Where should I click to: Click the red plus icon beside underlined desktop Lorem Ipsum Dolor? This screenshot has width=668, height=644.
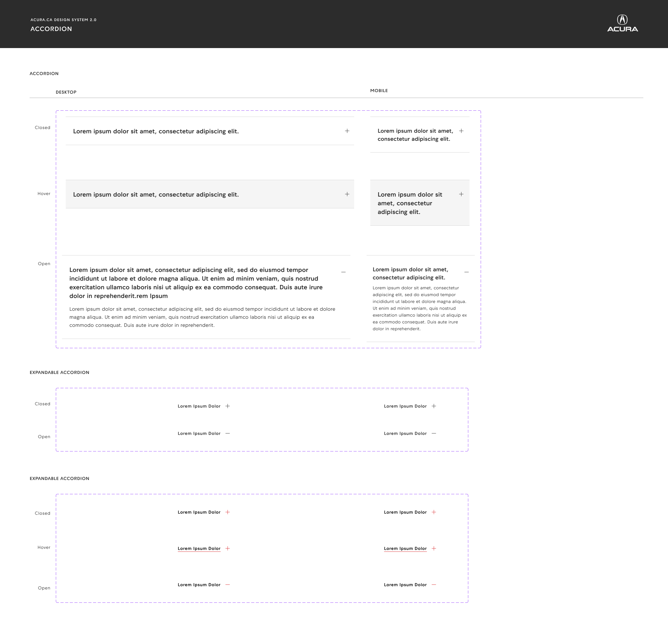click(228, 548)
